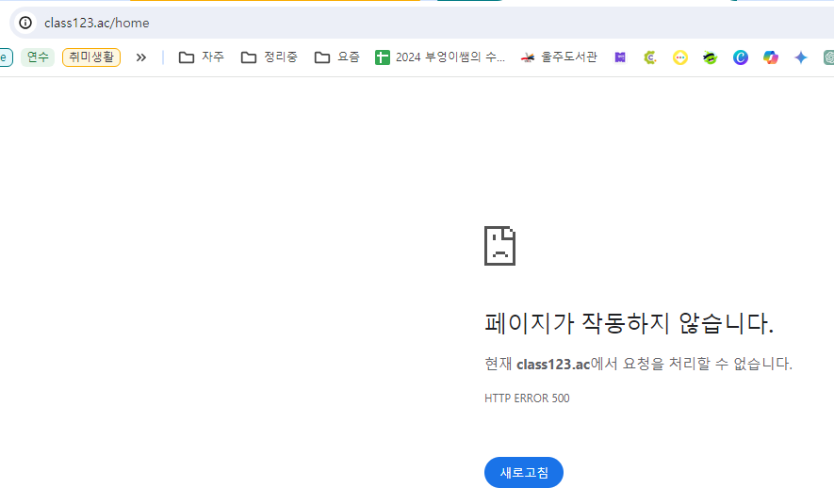Open the ChatGPT bookmark icon
The height and width of the screenshot is (504, 834).
tap(828, 57)
